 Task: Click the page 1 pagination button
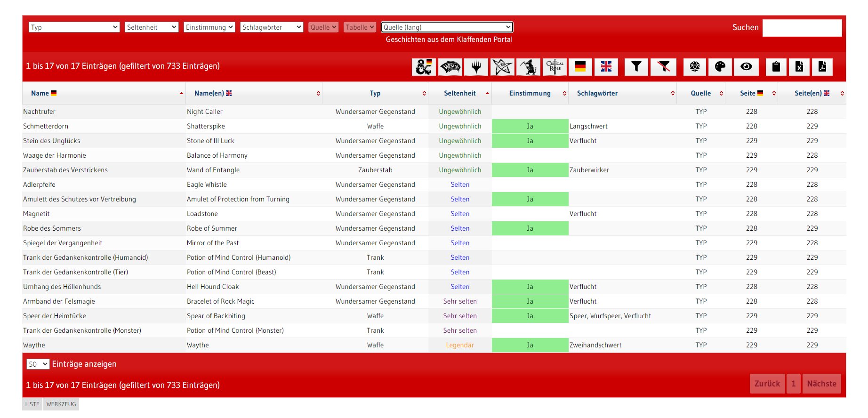794,384
